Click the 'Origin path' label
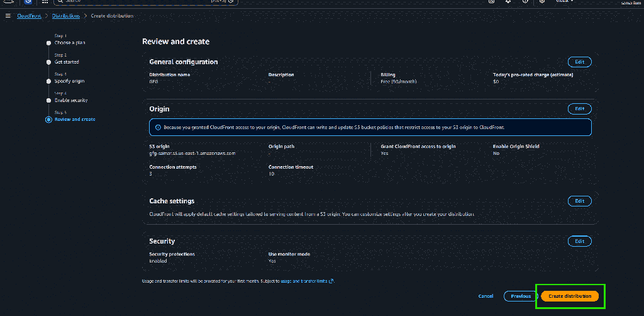Viewport: 644px width, 316px height. pyautogui.click(x=281, y=146)
